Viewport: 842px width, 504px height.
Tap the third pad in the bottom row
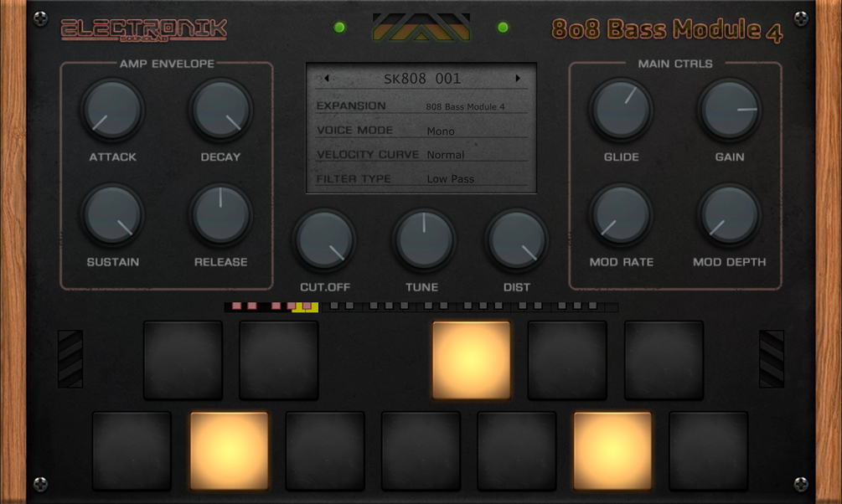(x=325, y=451)
